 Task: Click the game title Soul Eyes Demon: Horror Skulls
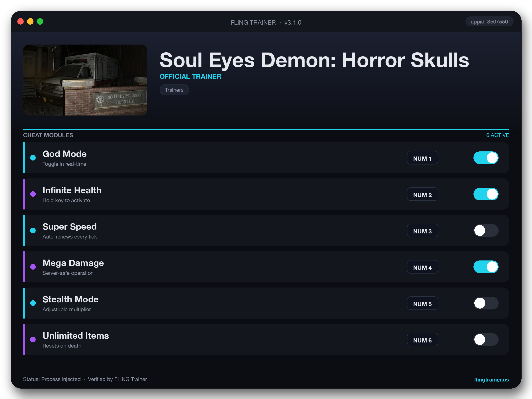pyautogui.click(x=314, y=60)
